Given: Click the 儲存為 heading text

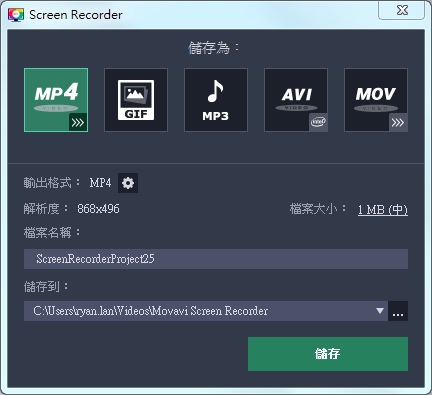Looking at the screenshot, I should [x=213, y=48].
